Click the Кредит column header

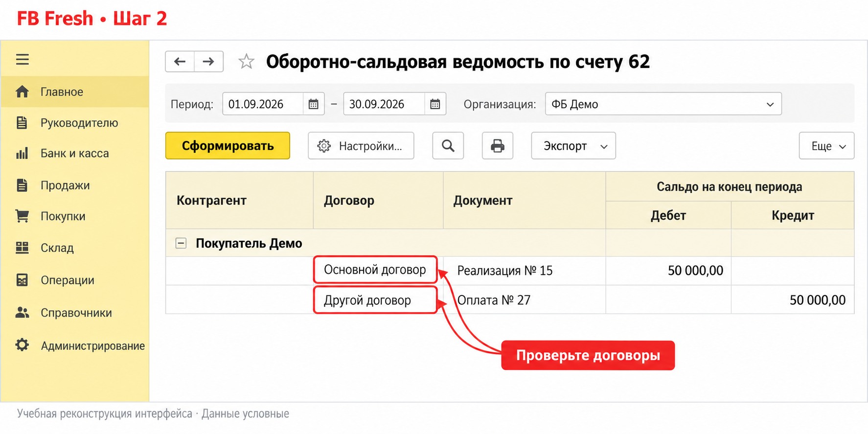(793, 215)
